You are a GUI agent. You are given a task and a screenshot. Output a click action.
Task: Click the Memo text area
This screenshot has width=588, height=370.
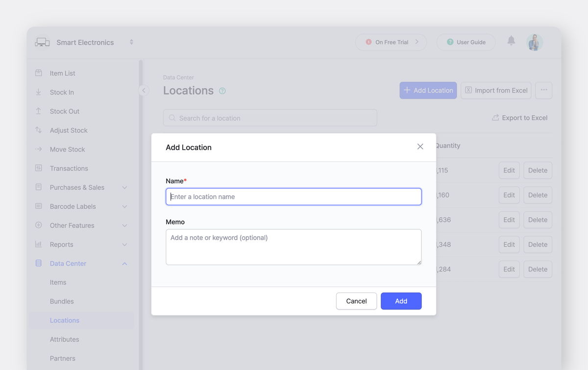click(x=294, y=247)
